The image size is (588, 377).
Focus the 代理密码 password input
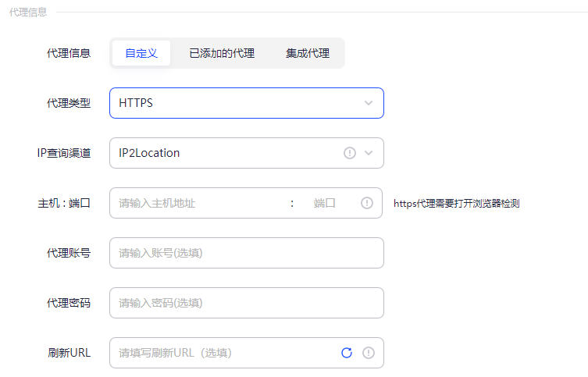(247, 303)
